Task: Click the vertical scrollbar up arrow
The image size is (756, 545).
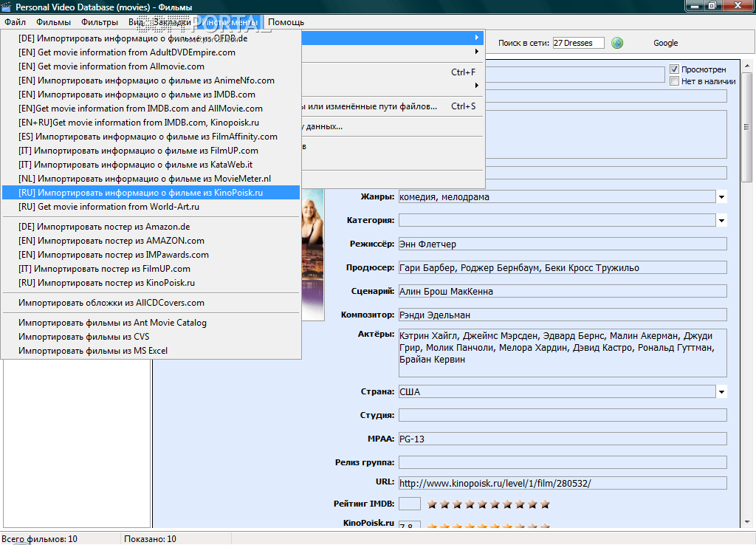Action: click(747, 66)
